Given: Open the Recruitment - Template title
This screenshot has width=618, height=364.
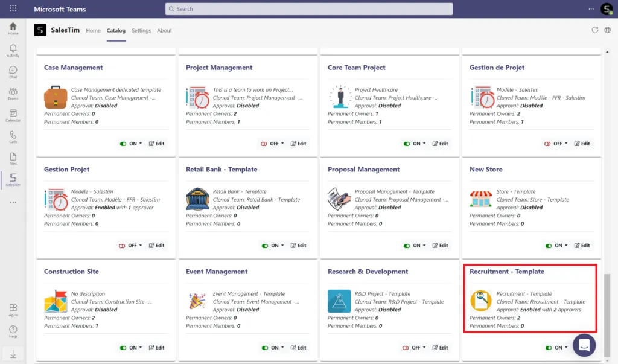Looking at the screenshot, I should (507, 271).
